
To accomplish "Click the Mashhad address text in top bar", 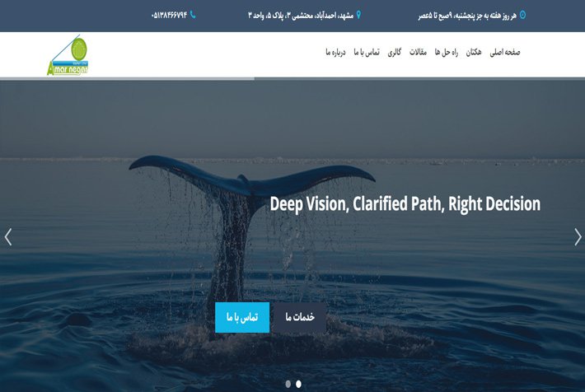I will point(301,16).
